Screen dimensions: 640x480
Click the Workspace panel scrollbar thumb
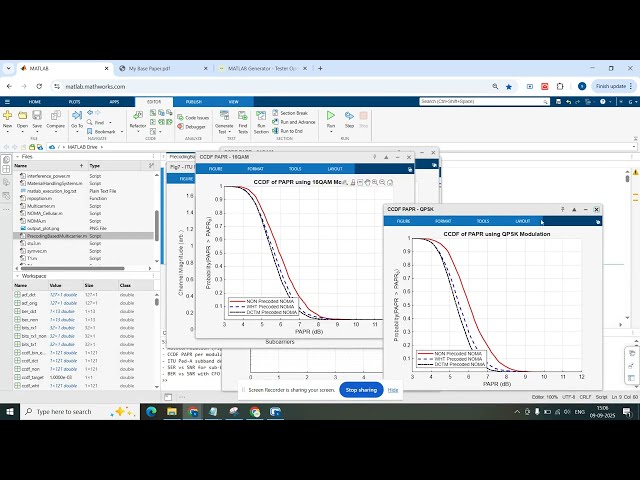tap(156, 302)
